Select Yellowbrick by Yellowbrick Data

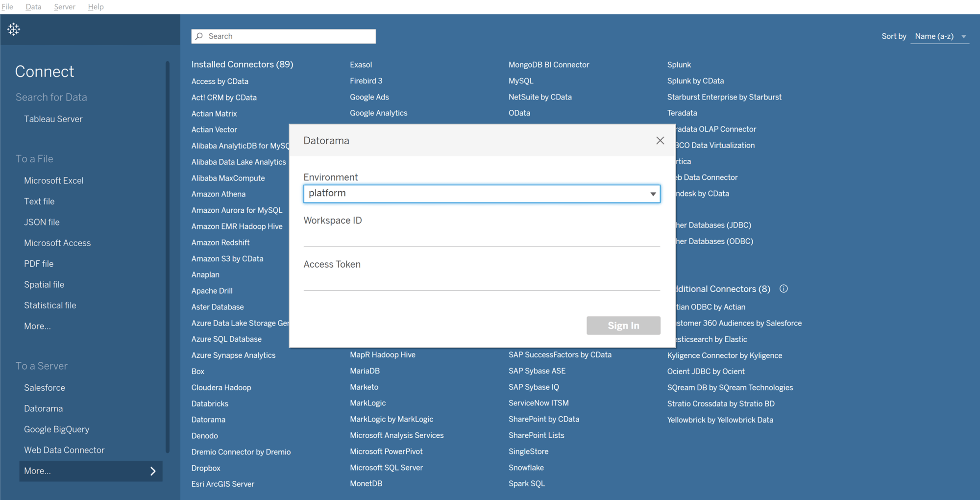click(x=720, y=420)
